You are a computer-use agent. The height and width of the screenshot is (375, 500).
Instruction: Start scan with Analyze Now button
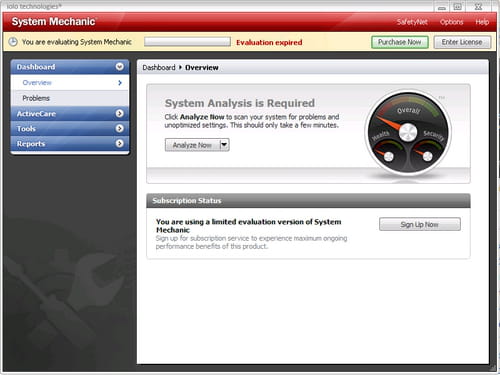pos(192,145)
